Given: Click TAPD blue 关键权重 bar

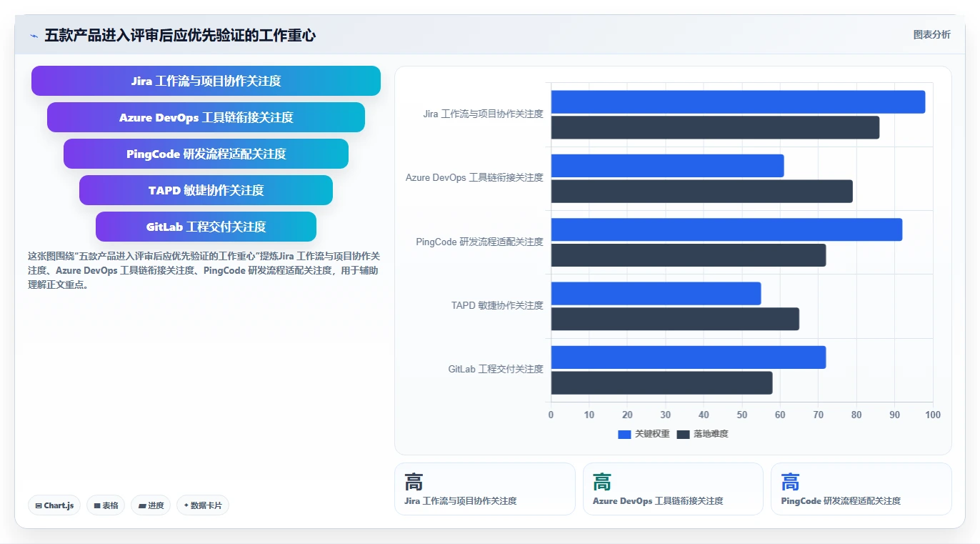Looking at the screenshot, I should pos(656,293).
